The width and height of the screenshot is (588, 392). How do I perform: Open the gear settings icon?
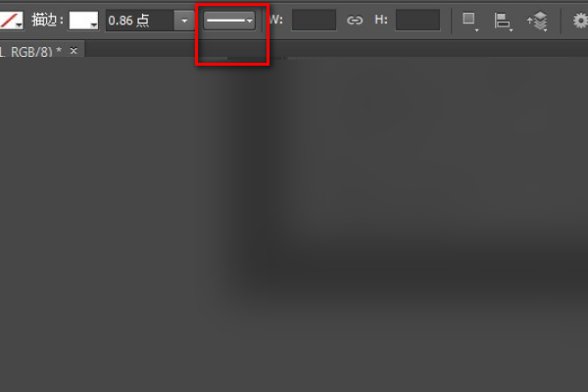pyautogui.click(x=580, y=21)
